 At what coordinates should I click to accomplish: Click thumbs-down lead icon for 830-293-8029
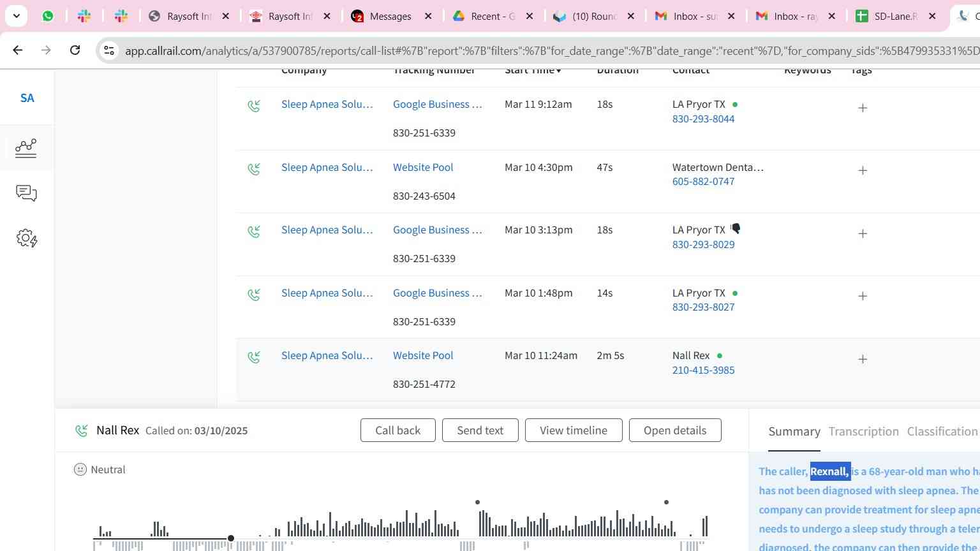(x=736, y=228)
